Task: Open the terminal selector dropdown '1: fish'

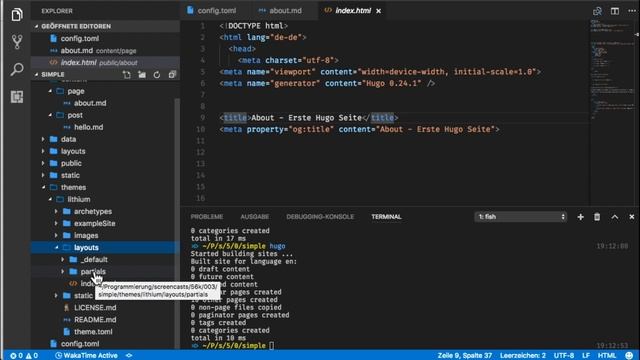Action: pos(521,217)
